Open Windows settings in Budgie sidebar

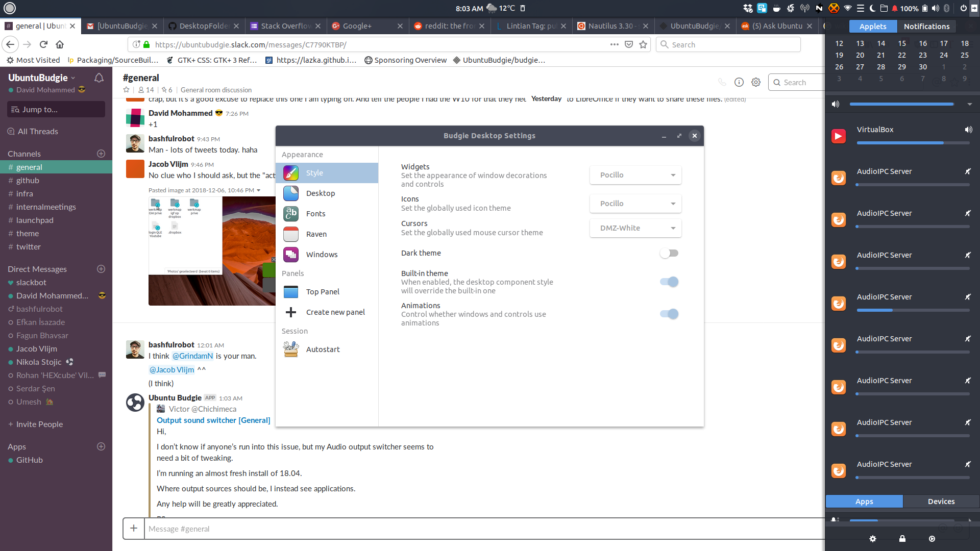(x=327, y=255)
